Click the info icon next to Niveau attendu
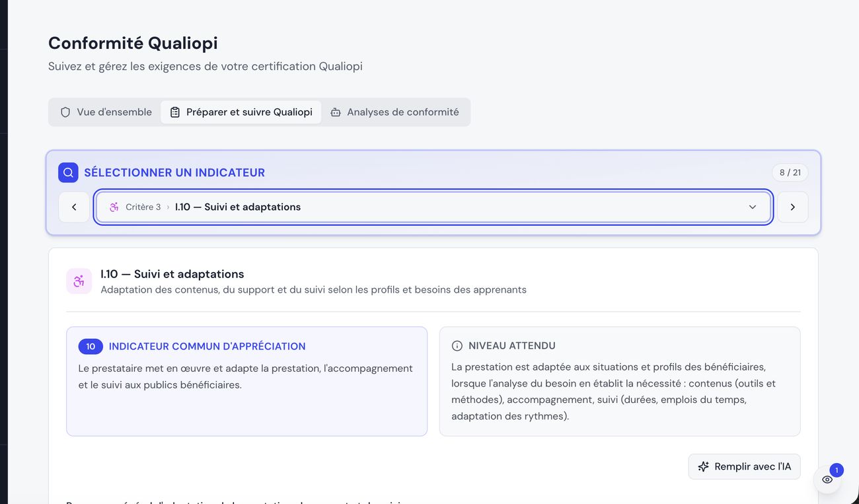The width and height of the screenshot is (859, 504). point(457,345)
